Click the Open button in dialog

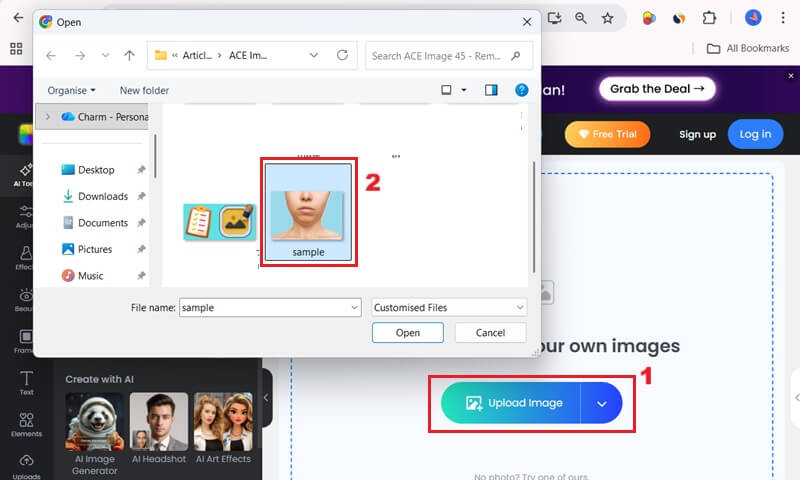click(x=408, y=333)
